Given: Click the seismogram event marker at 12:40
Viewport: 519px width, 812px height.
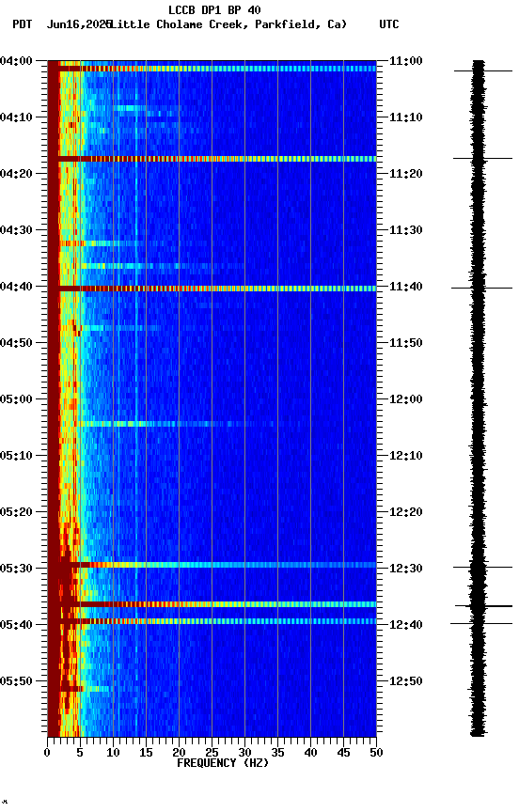Looking at the screenshot, I should point(481,623).
